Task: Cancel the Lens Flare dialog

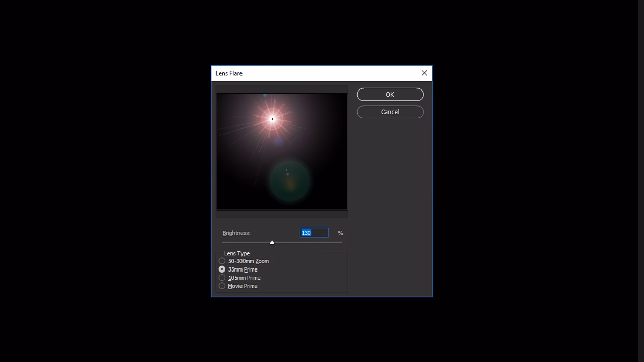Action: (390, 112)
